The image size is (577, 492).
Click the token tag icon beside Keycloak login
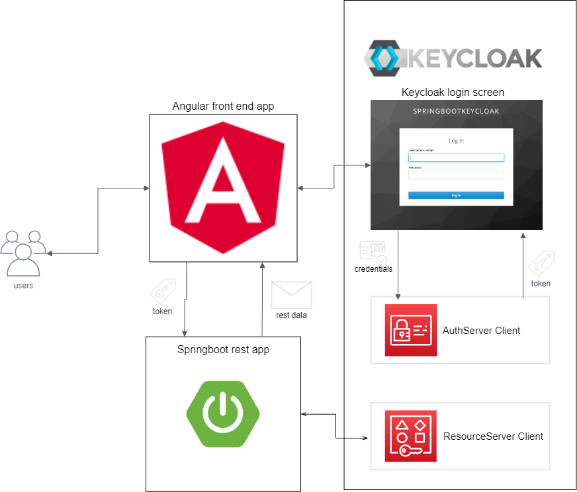pyautogui.click(x=541, y=263)
